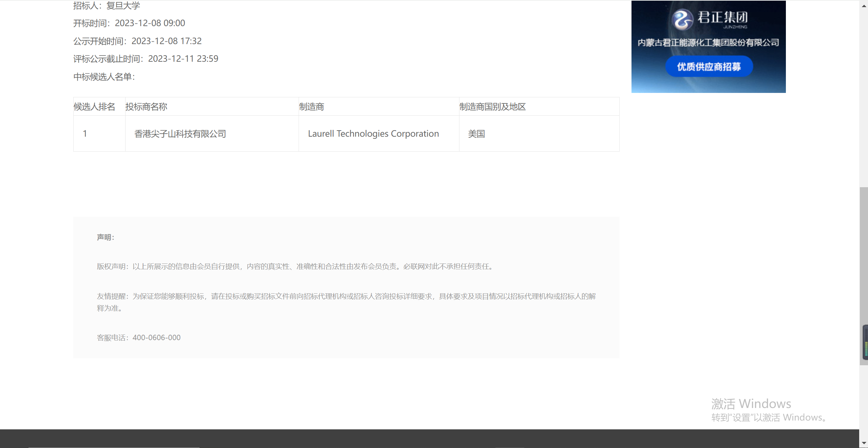The height and width of the screenshot is (448, 868).
Task: Click the dark floating widget at right edge
Action: click(x=865, y=342)
